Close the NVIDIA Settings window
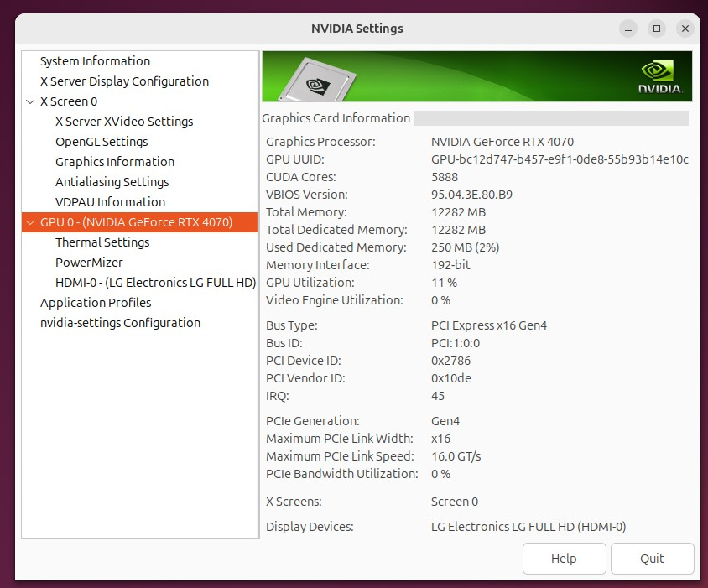 point(685,29)
